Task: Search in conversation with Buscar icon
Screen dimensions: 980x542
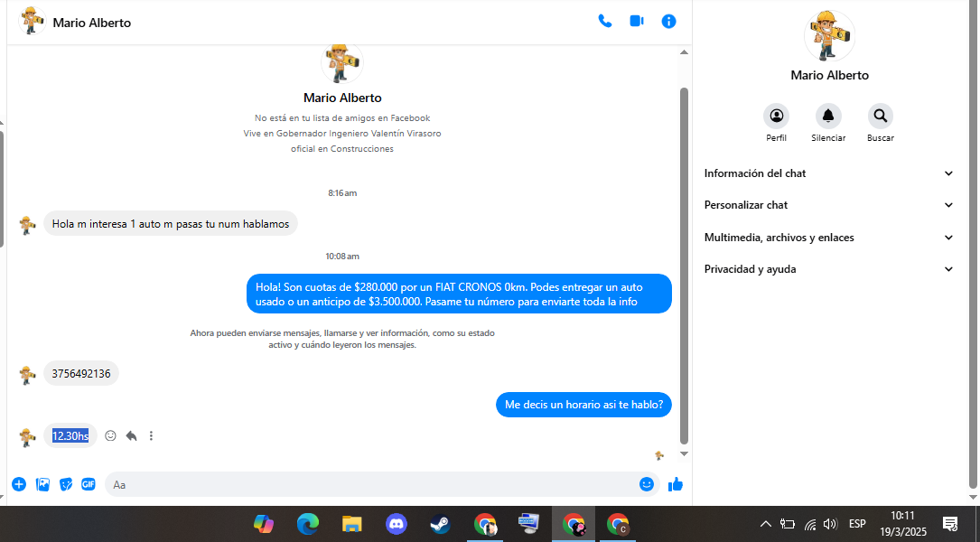Action: (880, 116)
